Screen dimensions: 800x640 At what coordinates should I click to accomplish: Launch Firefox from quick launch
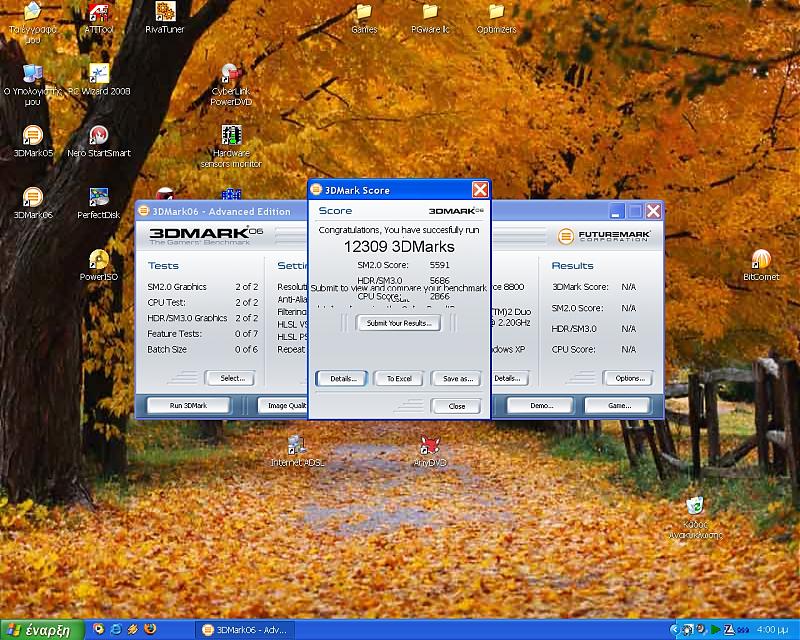[151, 629]
